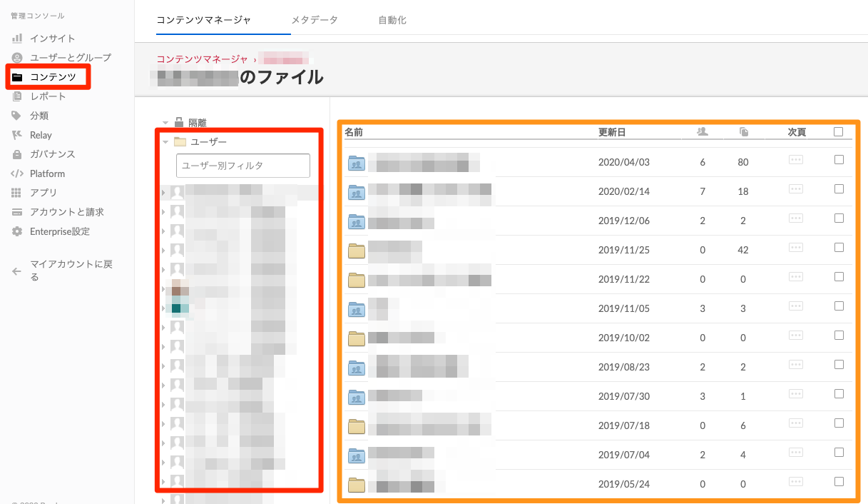868x504 pixels.
Task: Check the box for 2019/07/30 row
Action: tap(839, 393)
